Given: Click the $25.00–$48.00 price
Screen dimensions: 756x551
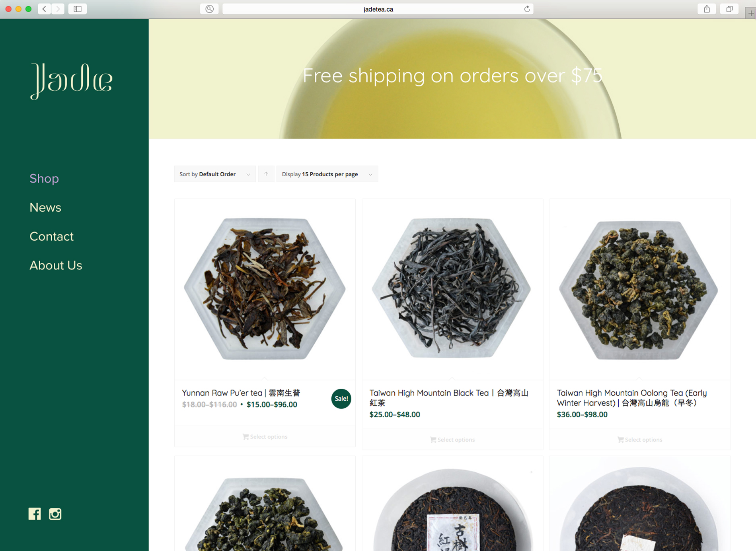Looking at the screenshot, I should (395, 415).
